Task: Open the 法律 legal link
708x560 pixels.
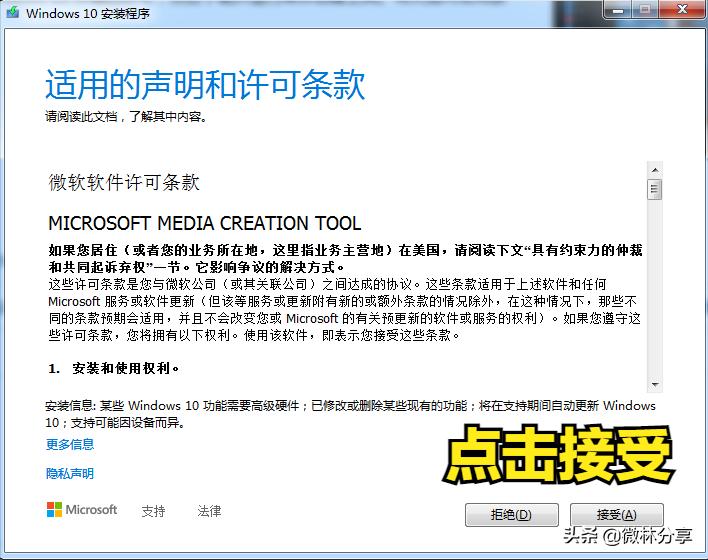Action: point(209,511)
